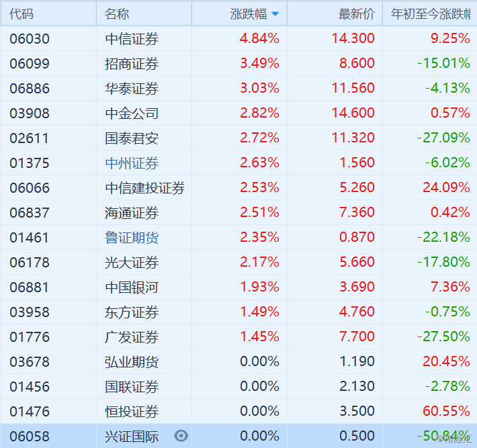Click the 3.690 latest price
477x448 pixels.
[x=357, y=287]
